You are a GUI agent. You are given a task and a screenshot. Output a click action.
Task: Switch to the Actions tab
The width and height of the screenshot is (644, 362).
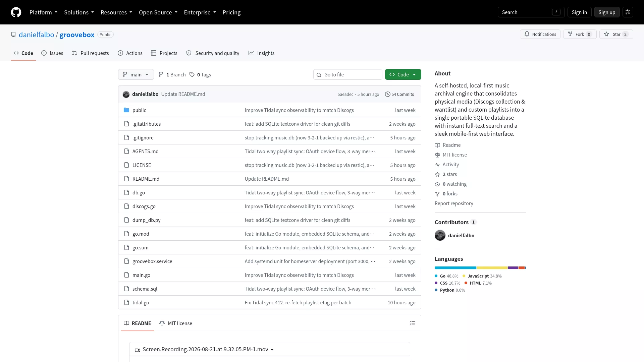(x=130, y=53)
